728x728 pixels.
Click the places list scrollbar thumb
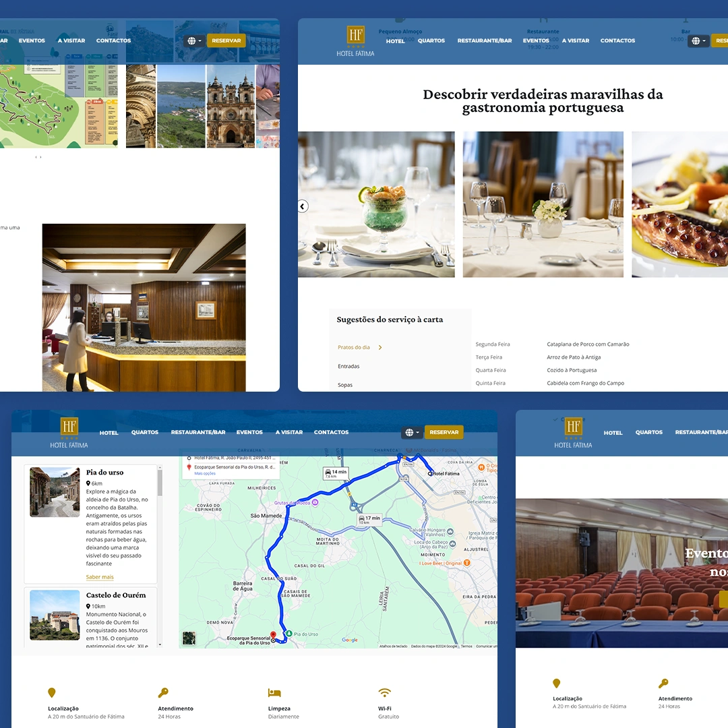[x=160, y=483]
